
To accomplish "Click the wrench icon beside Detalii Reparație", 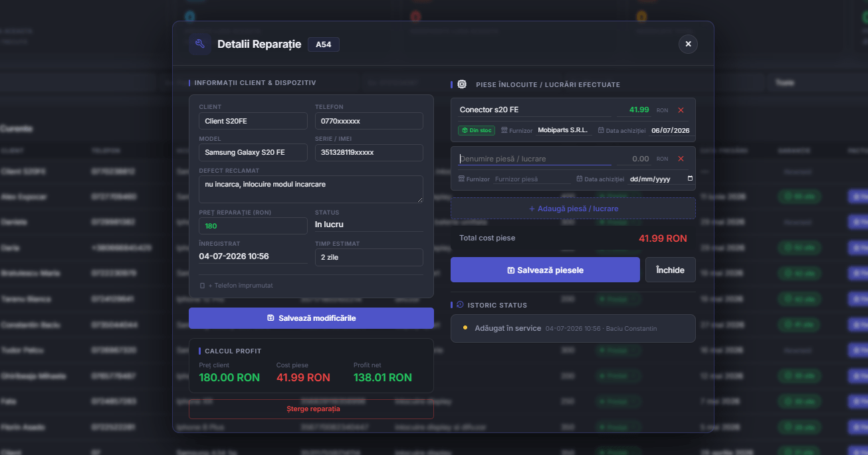I will (x=200, y=44).
